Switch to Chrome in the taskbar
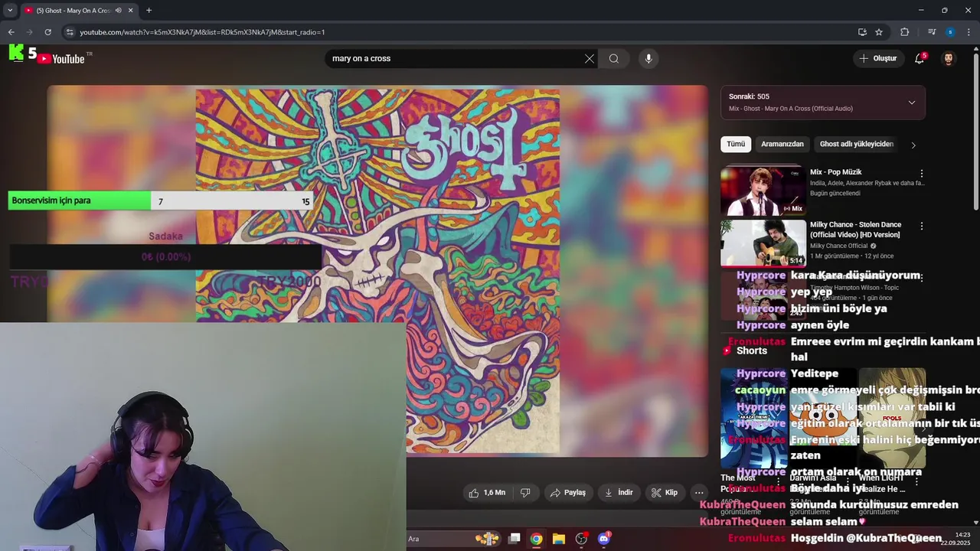 (x=537, y=539)
